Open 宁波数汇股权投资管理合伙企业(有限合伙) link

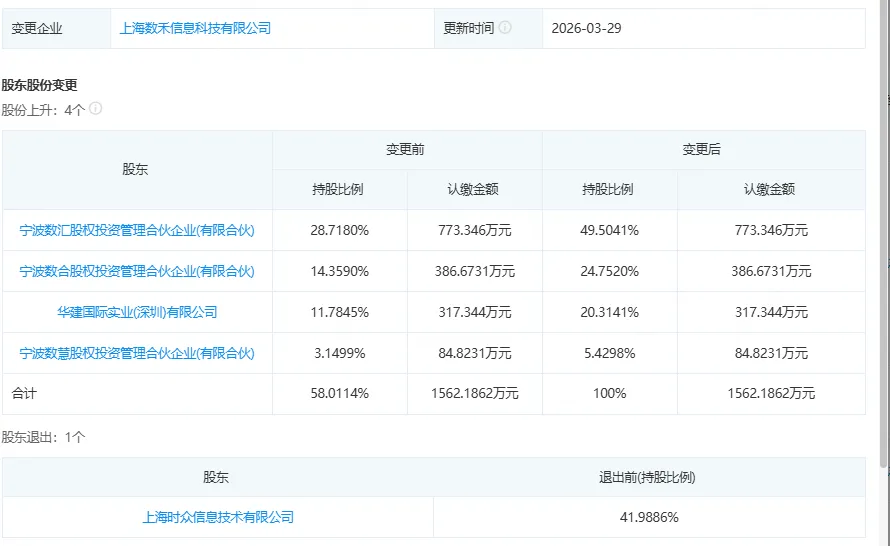[137, 230]
